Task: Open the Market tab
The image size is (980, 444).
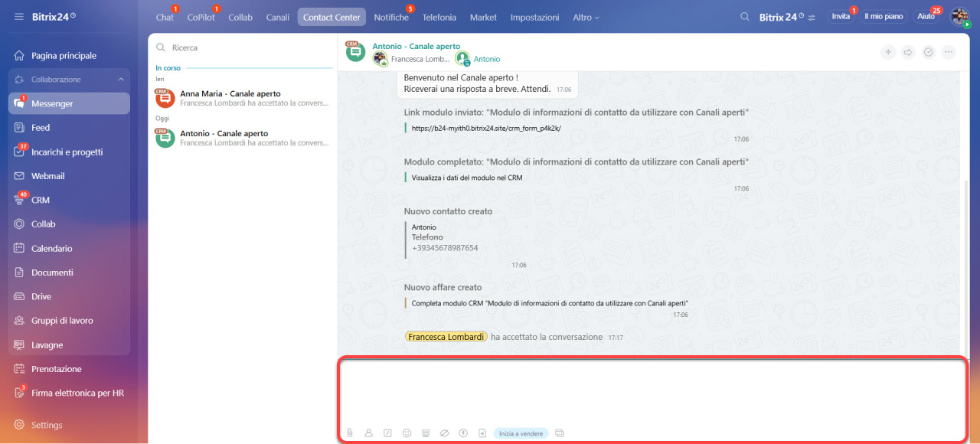Action: [483, 17]
